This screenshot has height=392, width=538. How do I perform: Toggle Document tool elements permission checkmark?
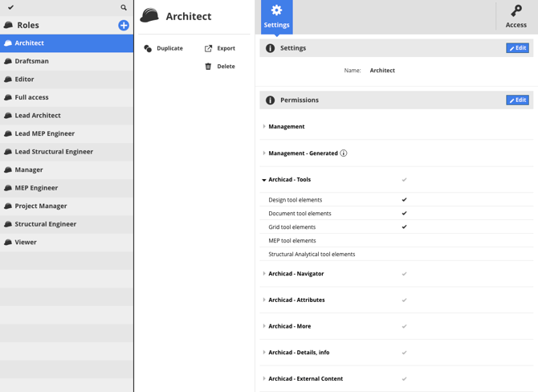click(x=404, y=213)
